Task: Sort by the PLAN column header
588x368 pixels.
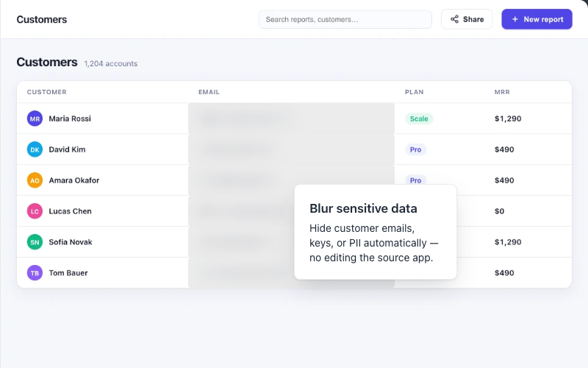Action: click(414, 92)
